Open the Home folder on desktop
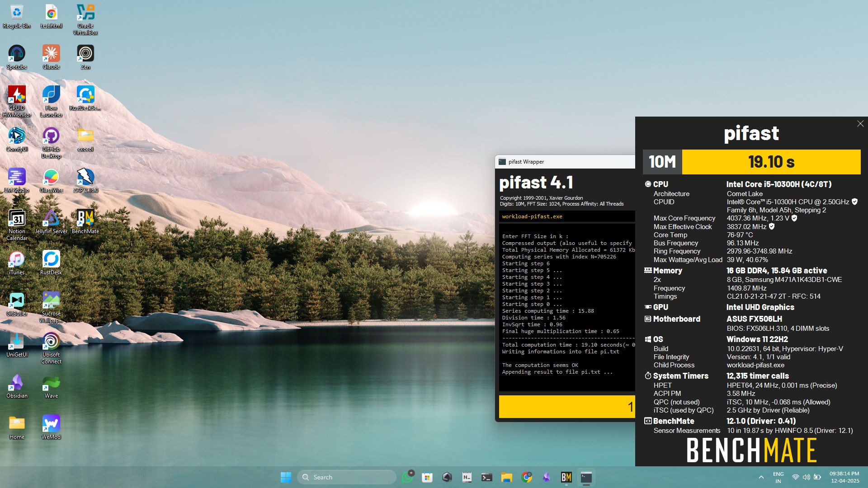The image size is (868, 488). [17, 427]
